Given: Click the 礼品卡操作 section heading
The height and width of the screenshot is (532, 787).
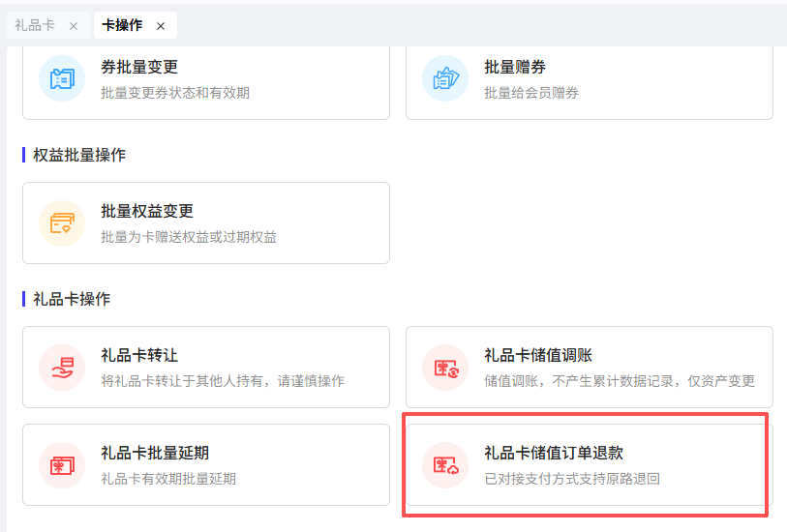Looking at the screenshot, I should [72, 299].
